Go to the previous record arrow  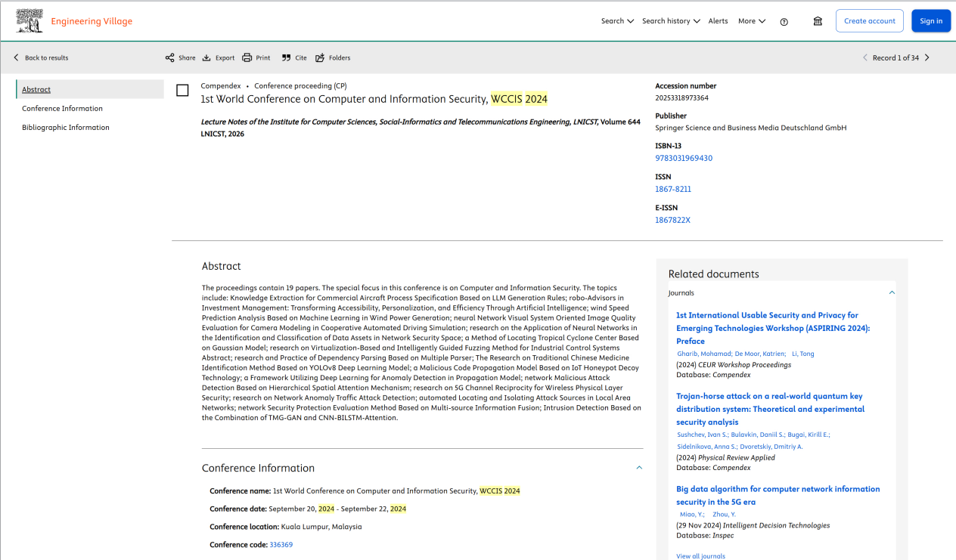point(865,57)
